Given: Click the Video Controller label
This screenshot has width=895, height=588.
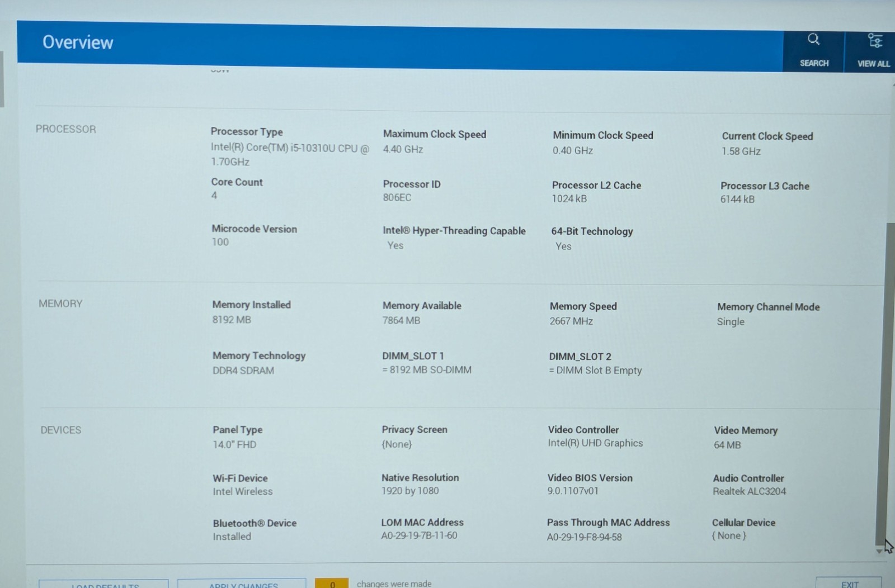Looking at the screenshot, I should coord(583,430).
